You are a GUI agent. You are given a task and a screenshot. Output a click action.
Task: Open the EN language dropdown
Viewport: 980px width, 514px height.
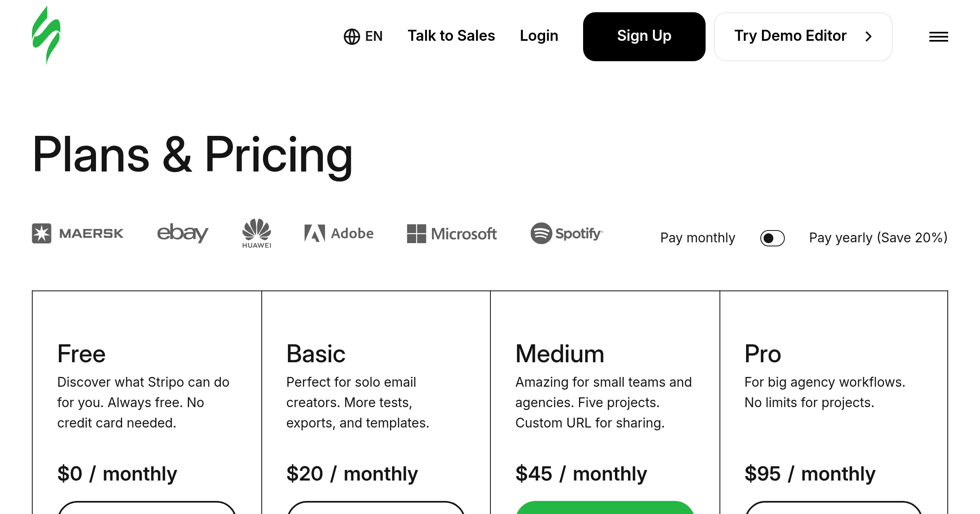tap(363, 36)
